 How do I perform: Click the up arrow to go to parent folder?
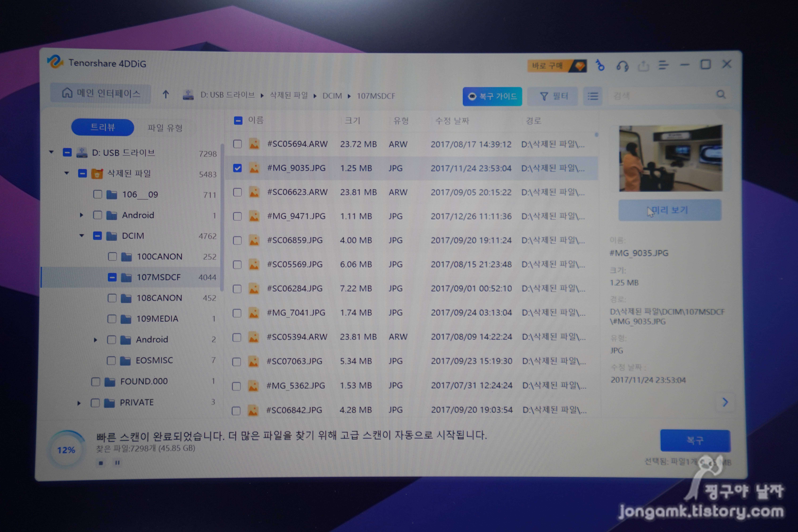(166, 94)
